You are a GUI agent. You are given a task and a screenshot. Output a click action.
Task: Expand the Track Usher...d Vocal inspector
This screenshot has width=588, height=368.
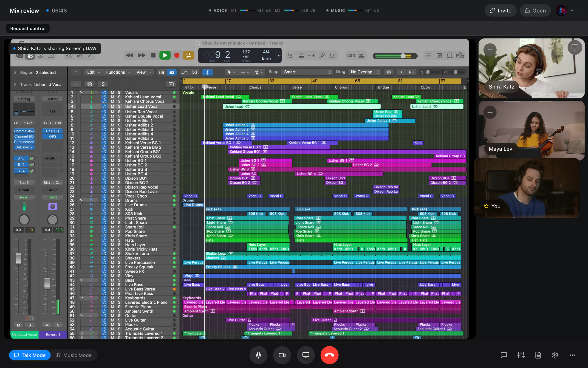[x=15, y=84]
